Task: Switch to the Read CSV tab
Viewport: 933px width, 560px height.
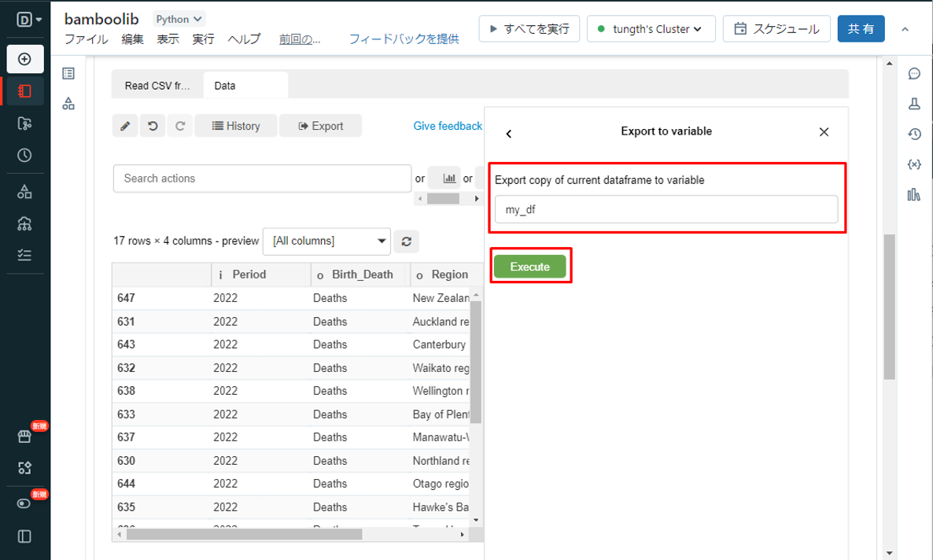Action: (157, 86)
